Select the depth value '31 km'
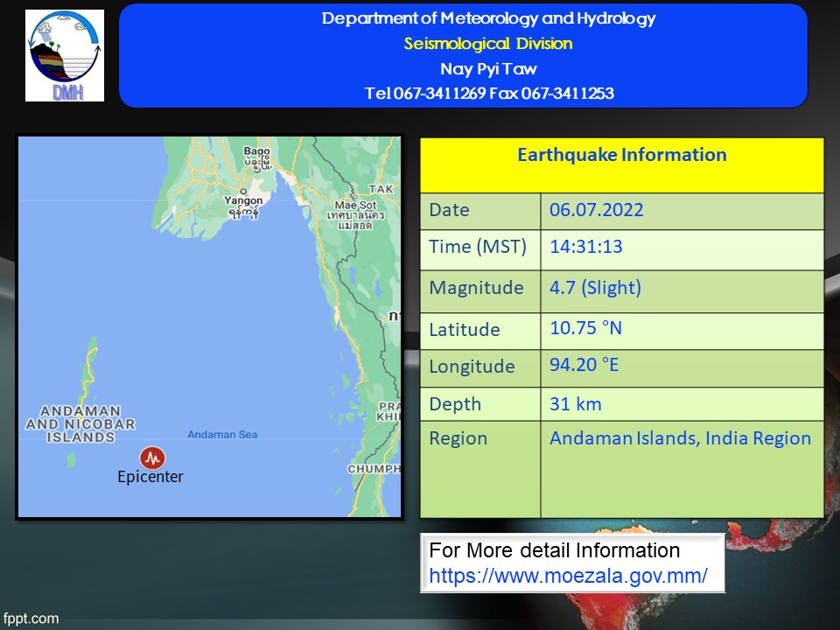 pyautogui.click(x=576, y=404)
